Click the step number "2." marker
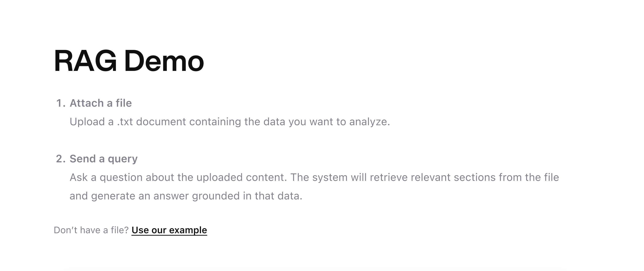The height and width of the screenshot is (271, 644). [61, 159]
